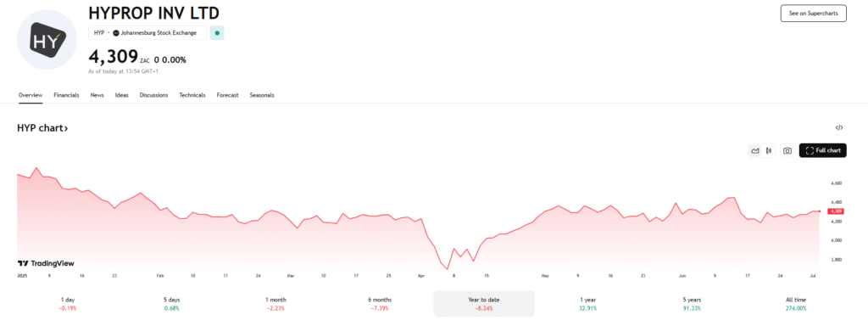Select the 1 day range
Image resolution: width=868 pixels, height=326 pixels.
(x=70, y=303)
